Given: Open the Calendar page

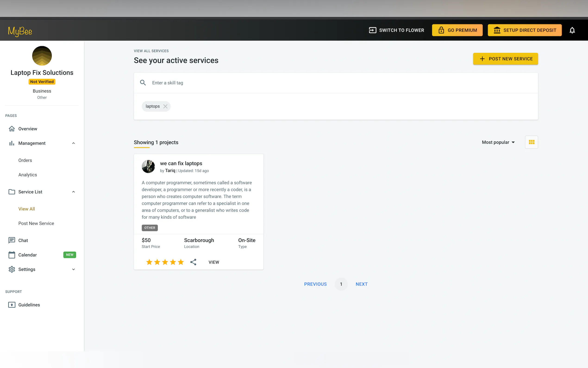Looking at the screenshot, I should click(x=28, y=255).
